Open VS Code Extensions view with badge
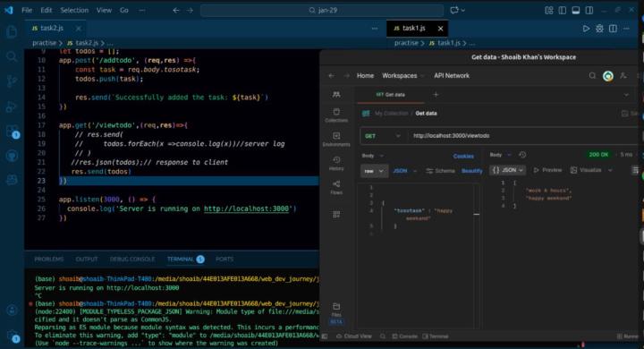644x349 pixels. tap(13, 132)
